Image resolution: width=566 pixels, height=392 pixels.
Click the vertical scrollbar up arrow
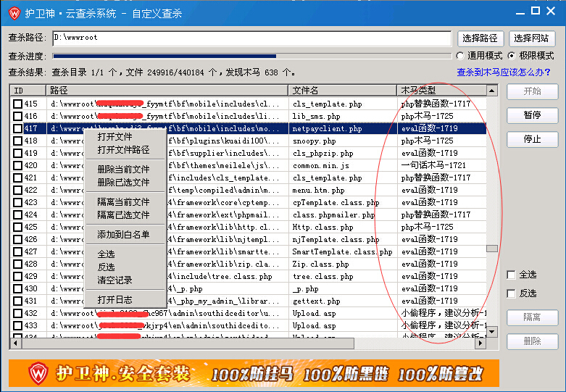(492, 91)
